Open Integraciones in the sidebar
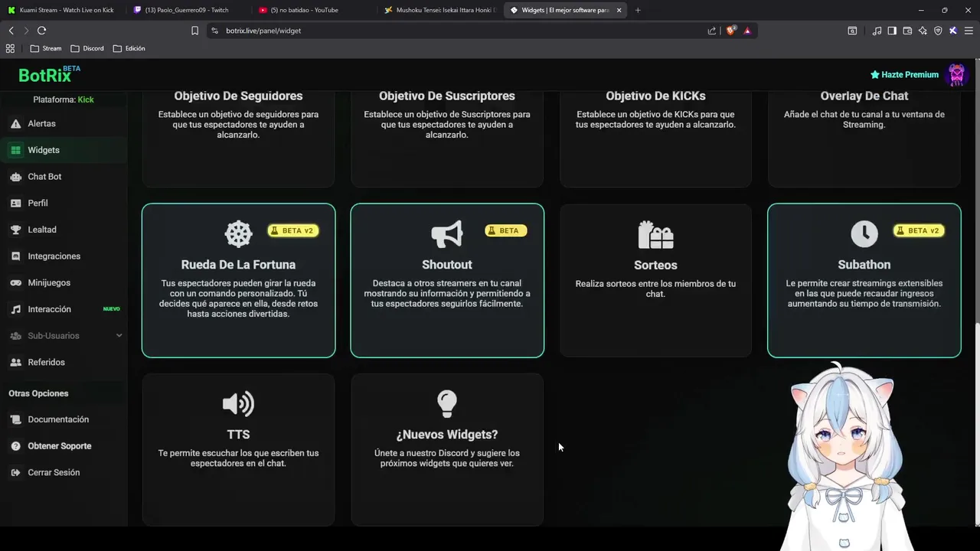This screenshot has height=551, width=980. pos(64,256)
